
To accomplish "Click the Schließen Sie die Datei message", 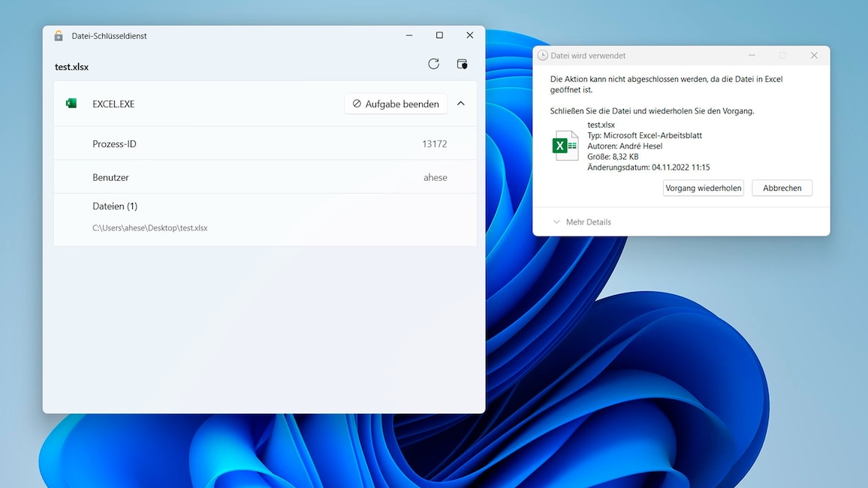I will (652, 111).
